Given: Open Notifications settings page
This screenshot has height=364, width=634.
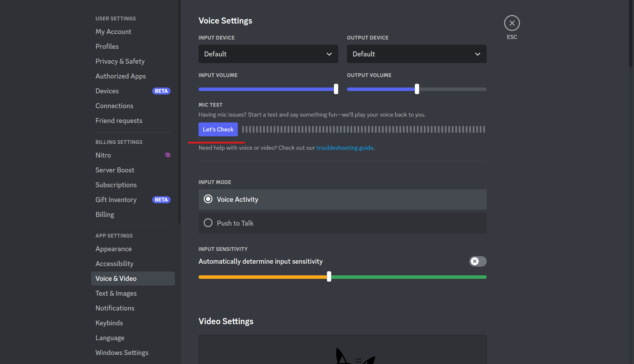Looking at the screenshot, I should [115, 308].
